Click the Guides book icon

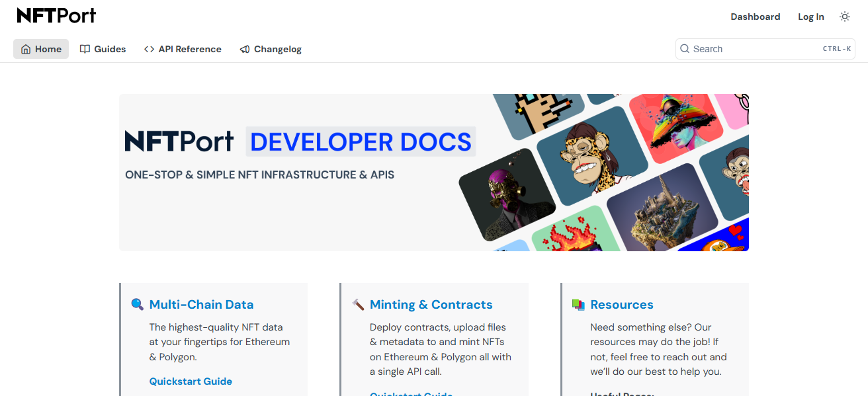click(x=85, y=49)
